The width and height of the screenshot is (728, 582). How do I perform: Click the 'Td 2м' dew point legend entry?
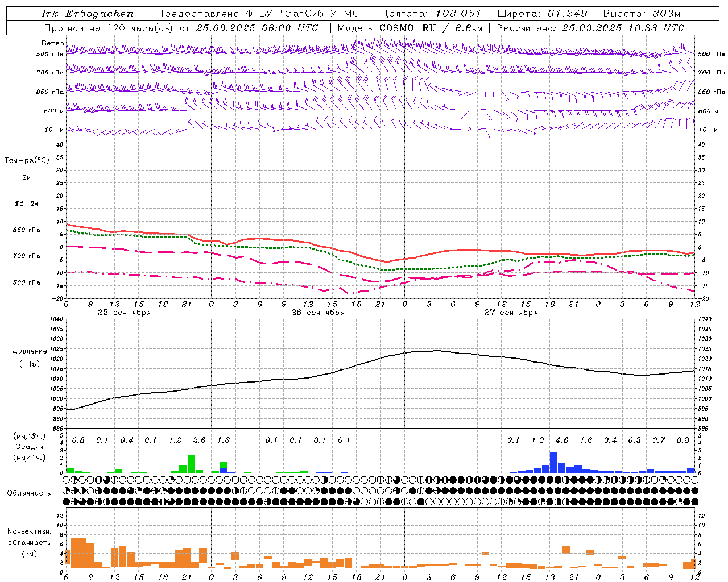coord(27,203)
